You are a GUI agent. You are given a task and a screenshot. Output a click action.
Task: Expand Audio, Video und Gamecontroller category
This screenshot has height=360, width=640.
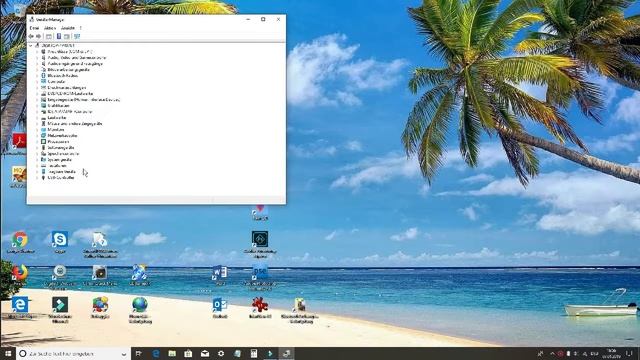click(37, 58)
